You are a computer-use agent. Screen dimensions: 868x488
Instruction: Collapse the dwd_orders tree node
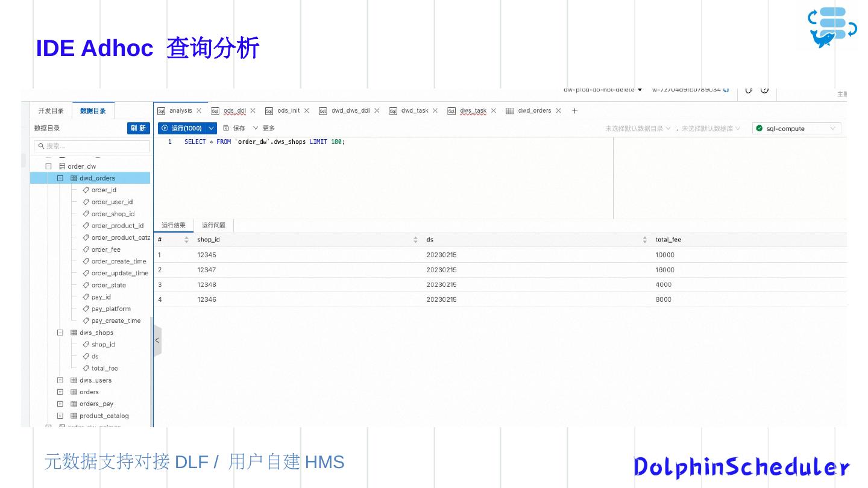point(60,178)
